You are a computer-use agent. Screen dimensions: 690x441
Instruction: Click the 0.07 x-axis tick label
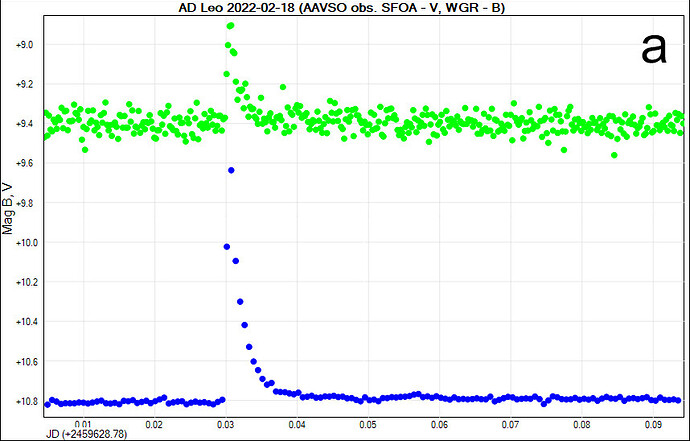(x=510, y=424)
